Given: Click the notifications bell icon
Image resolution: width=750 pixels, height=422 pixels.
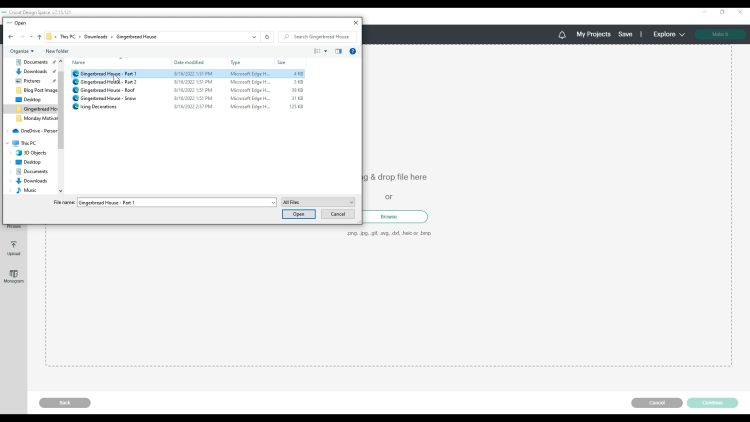Looking at the screenshot, I should click(562, 34).
